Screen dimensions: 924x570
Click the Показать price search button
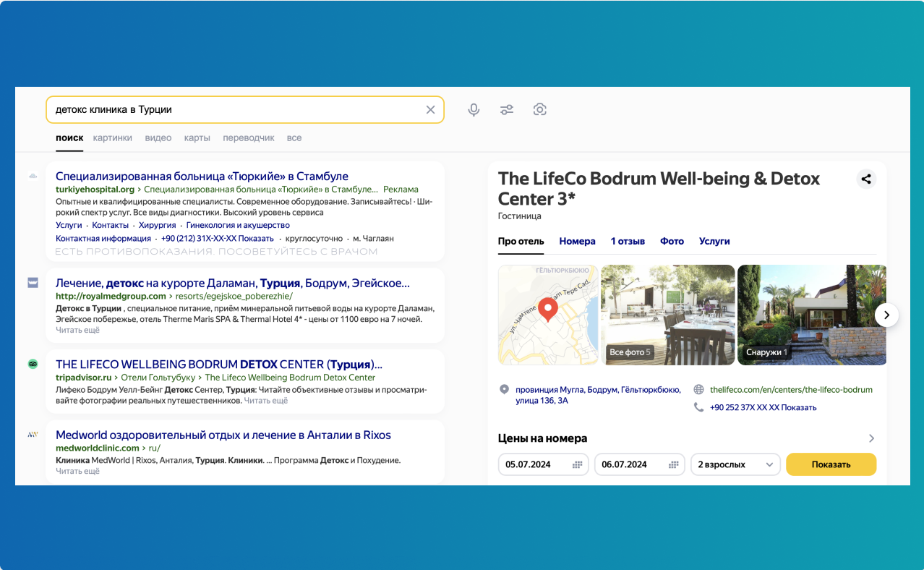tap(831, 464)
